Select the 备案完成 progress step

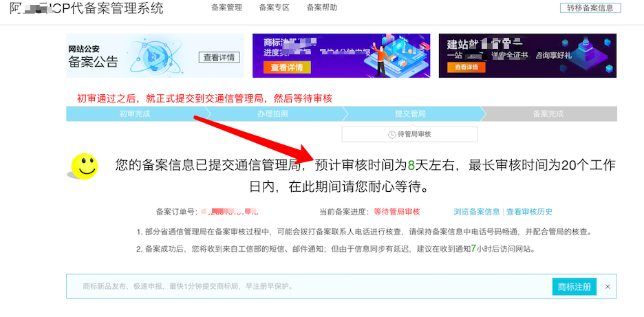(548, 113)
